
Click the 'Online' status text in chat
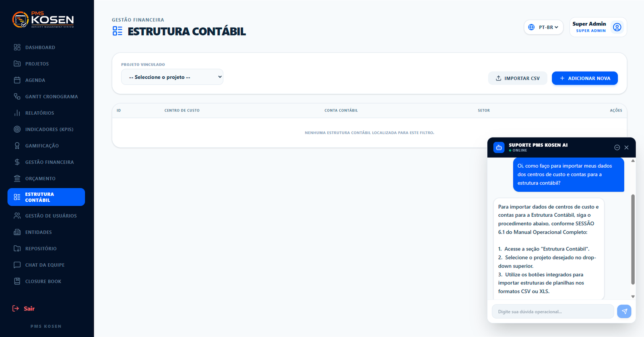[x=520, y=150]
